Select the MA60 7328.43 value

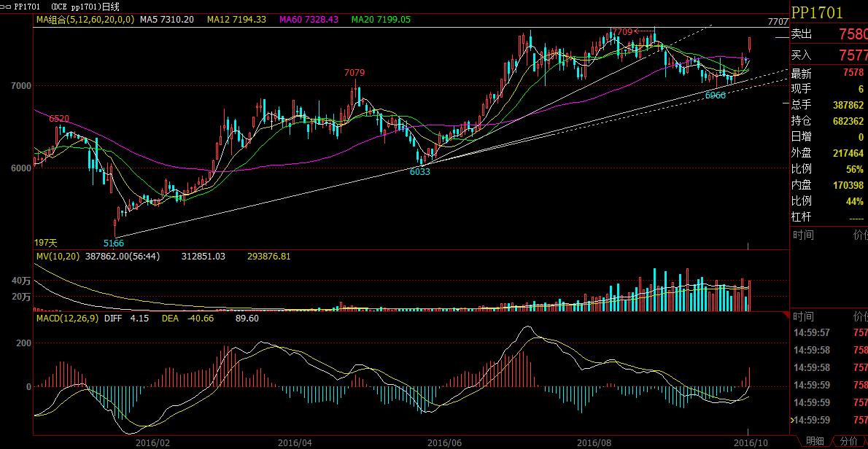tap(309, 20)
